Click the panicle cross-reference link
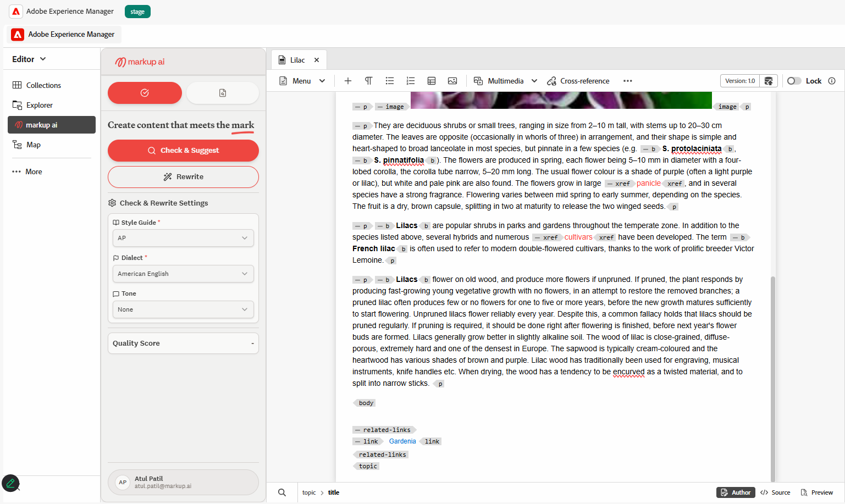845x504 pixels. 649,183
